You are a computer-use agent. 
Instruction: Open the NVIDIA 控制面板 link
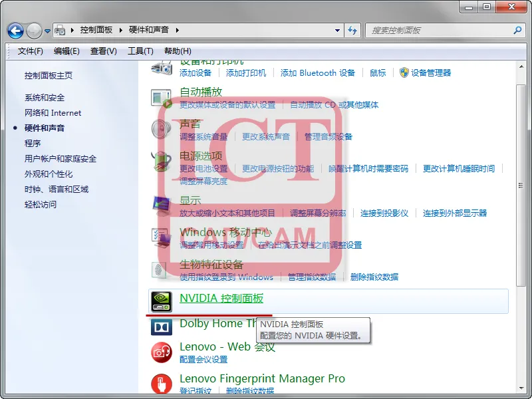221,298
